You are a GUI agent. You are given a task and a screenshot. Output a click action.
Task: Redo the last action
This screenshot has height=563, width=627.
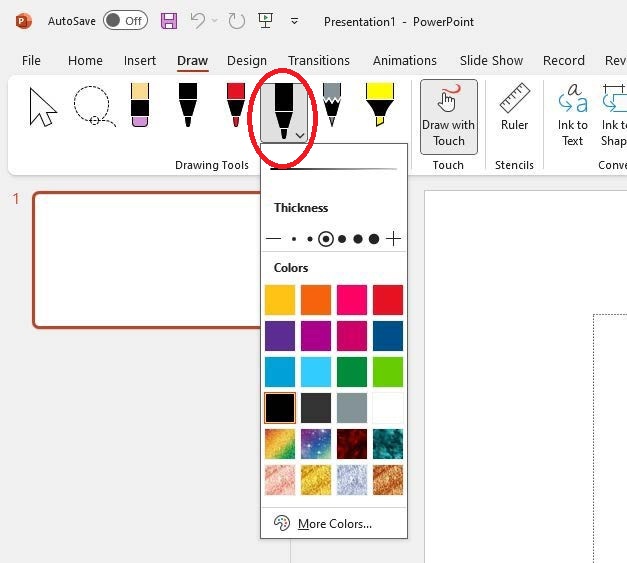click(236, 21)
